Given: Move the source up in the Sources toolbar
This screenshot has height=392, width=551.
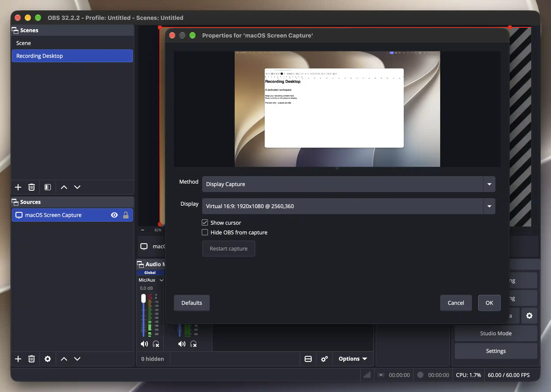Looking at the screenshot, I should [x=64, y=359].
